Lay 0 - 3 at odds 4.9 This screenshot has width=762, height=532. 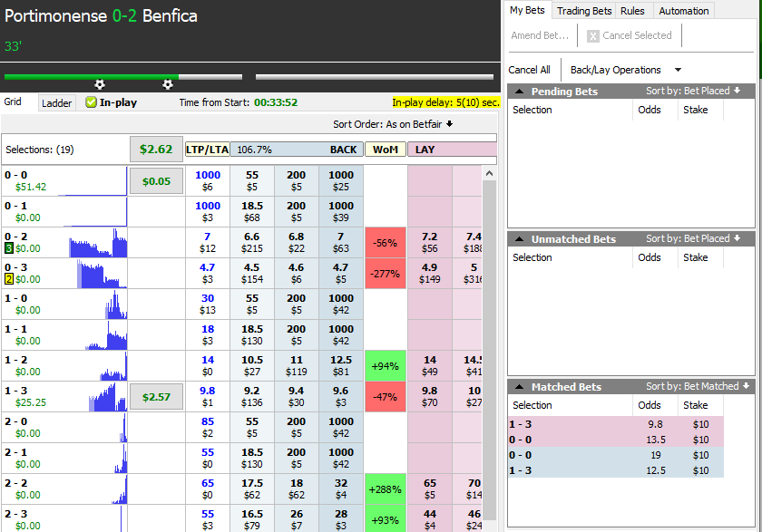tap(430, 274)
